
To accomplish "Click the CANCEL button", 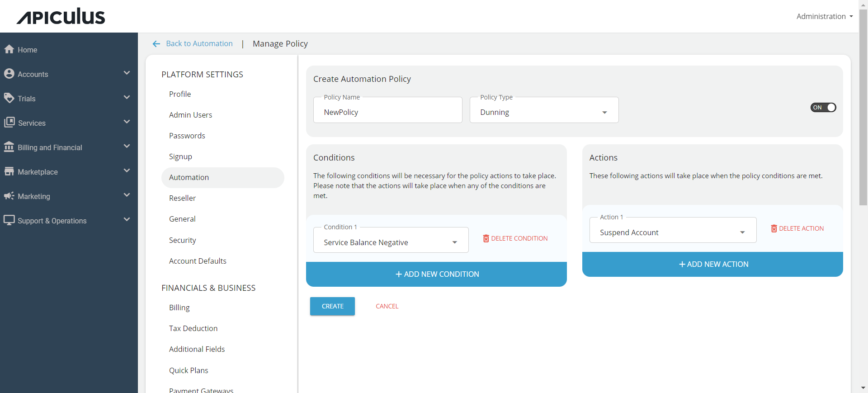I will point(387,306).
